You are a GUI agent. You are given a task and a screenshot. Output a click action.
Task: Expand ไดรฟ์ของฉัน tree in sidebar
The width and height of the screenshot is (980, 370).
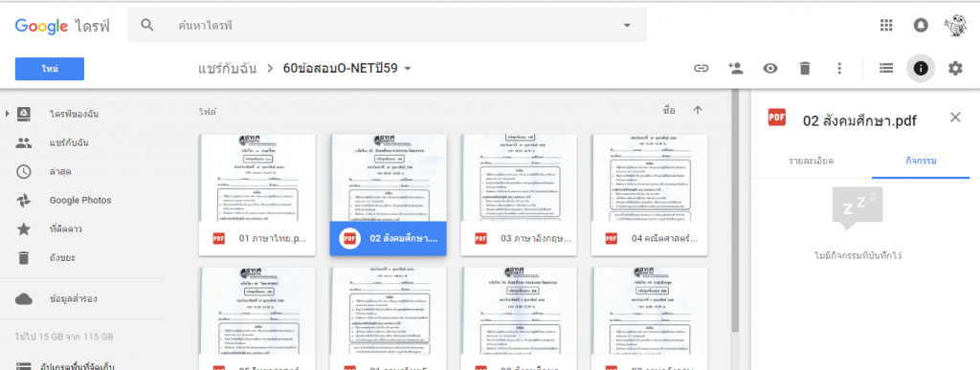click(x=8, y=114)
